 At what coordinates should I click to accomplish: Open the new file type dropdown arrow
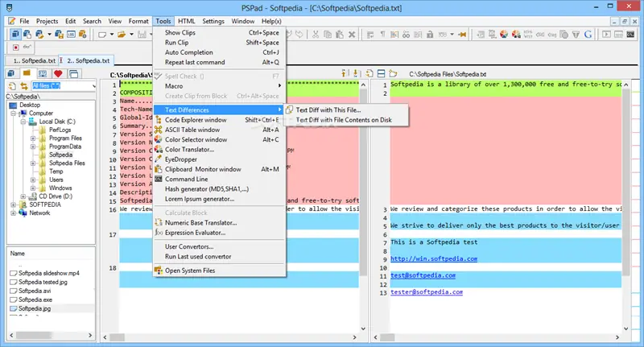[111, 35]
